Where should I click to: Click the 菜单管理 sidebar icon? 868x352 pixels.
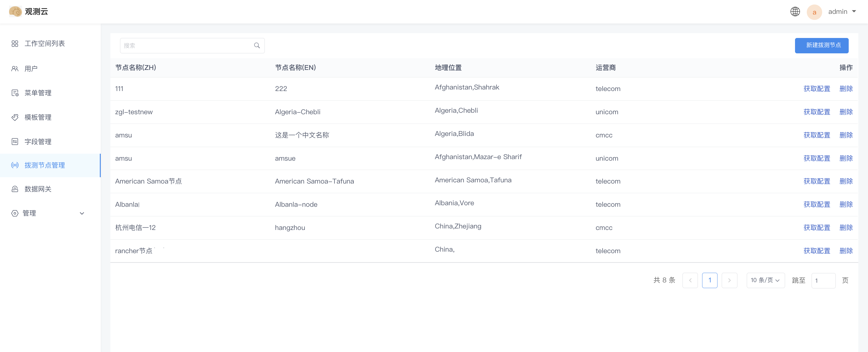[15, 93]
